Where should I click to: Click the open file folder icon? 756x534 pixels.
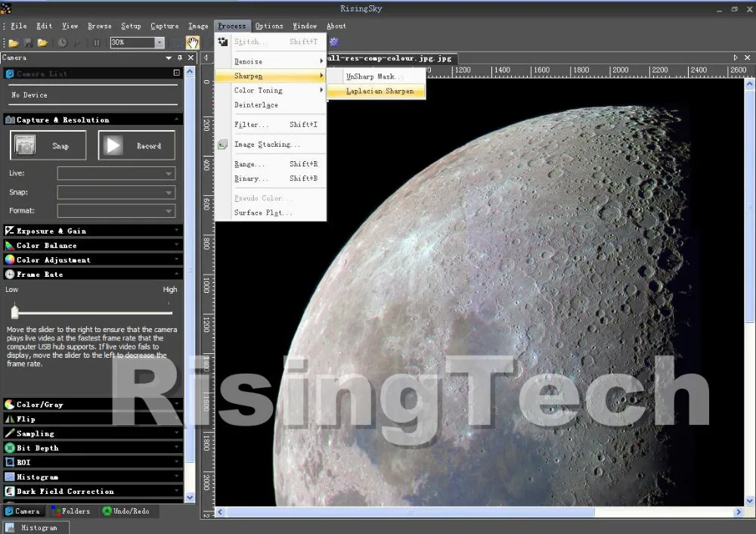(x=13, y=43)
